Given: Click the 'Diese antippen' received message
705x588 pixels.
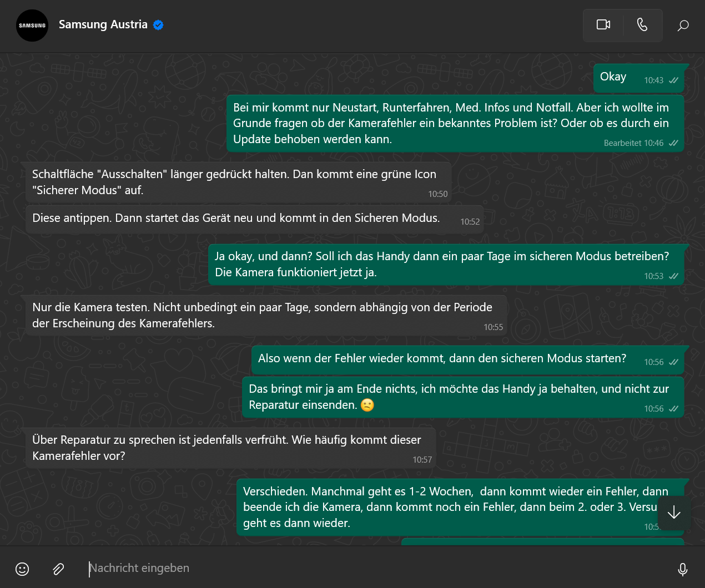Looking at the screenshot, I should [236, 218].
